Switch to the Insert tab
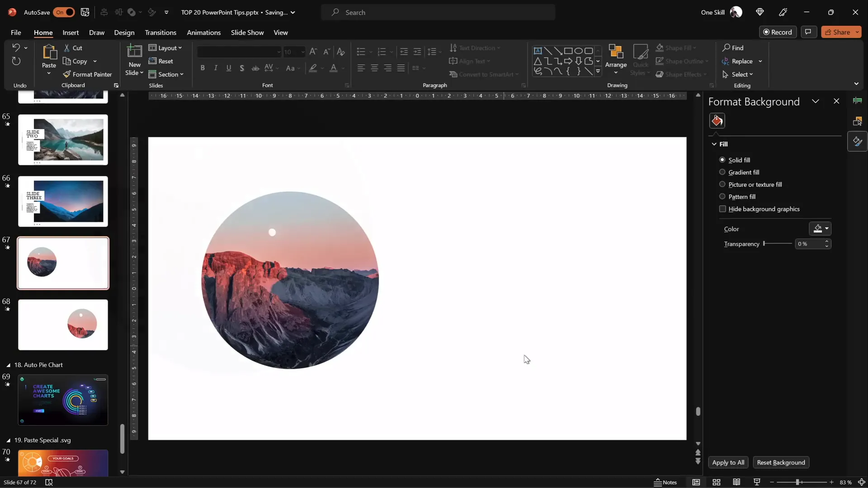 pos(71,33)
